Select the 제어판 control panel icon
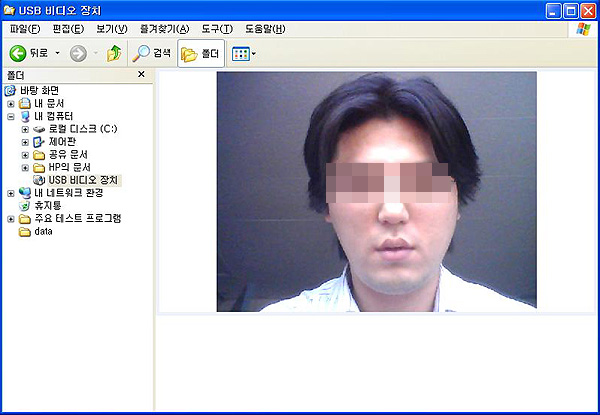 (39, 142)
